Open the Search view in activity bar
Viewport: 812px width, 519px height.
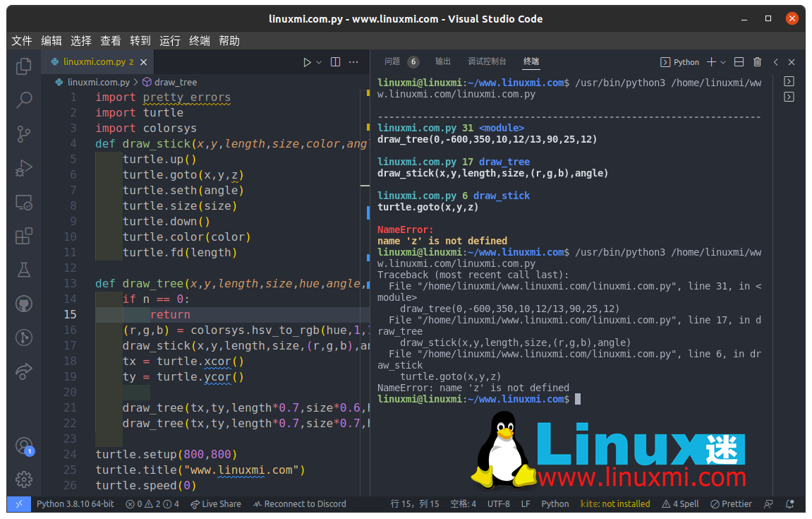tap(24, 100)
